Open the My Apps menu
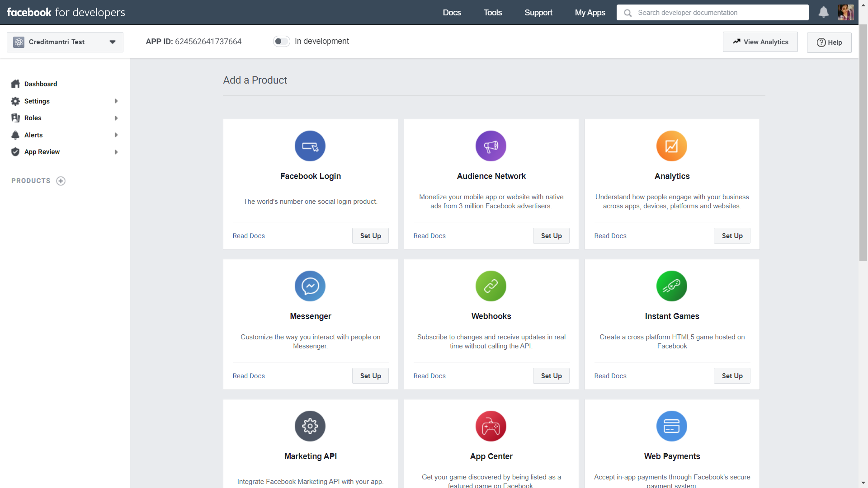Screen dimensions: 868x488 pyautogui.click(x=590, y=13)
